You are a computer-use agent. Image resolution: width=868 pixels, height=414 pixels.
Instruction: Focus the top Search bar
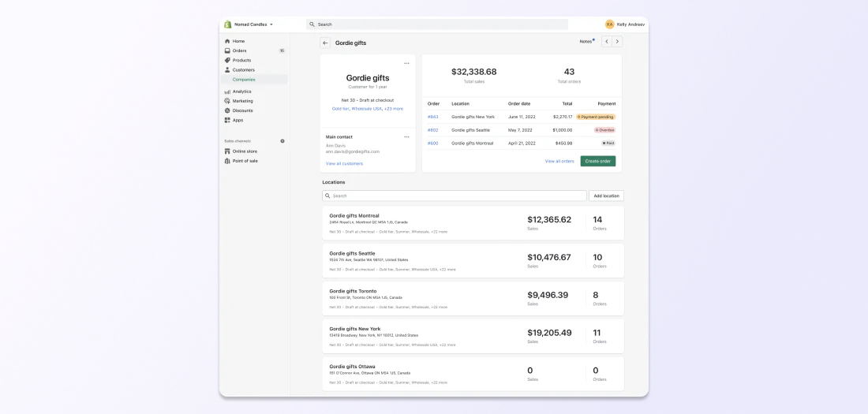click(437, 24)
